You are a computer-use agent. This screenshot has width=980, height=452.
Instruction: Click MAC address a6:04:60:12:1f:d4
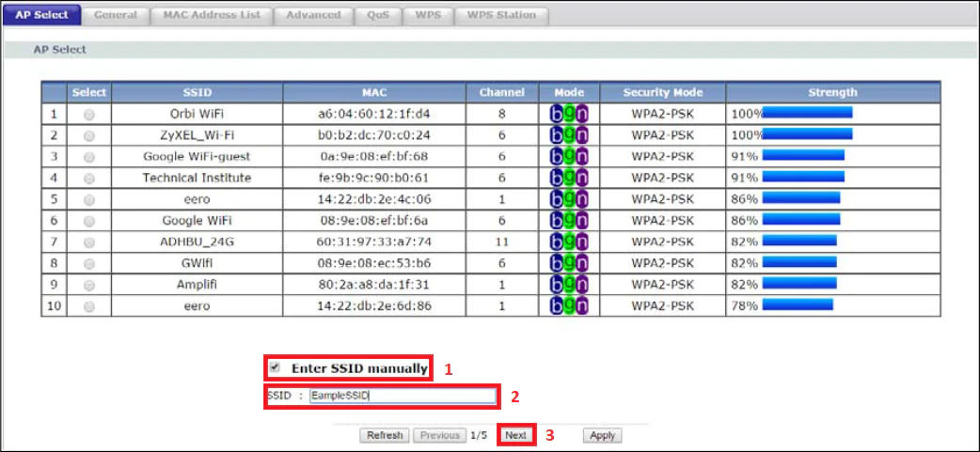(374, 115)
